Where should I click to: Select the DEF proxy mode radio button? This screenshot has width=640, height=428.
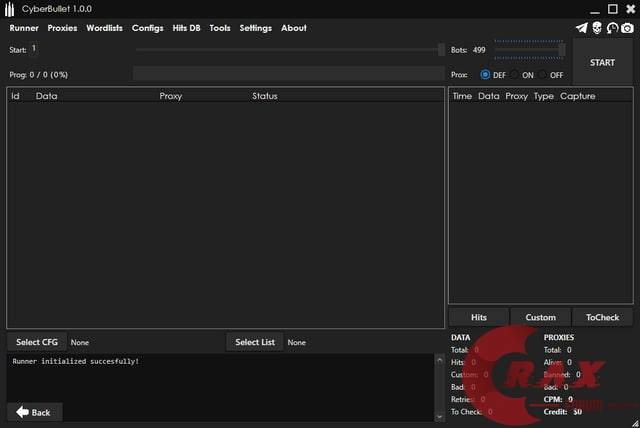pyautogui.click(x=486, y=75)
